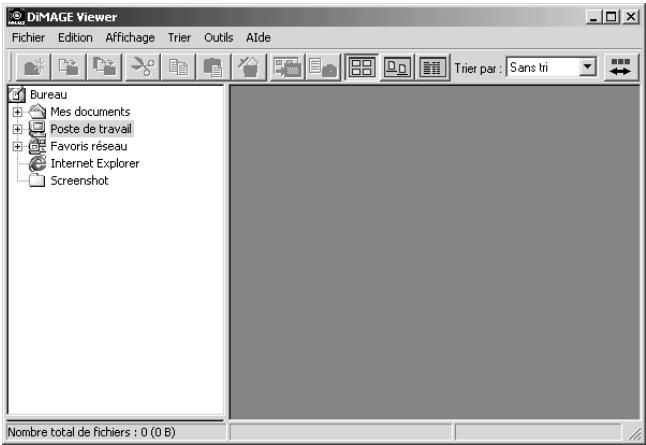Click the Mes documents folder icon

[37, 112]
